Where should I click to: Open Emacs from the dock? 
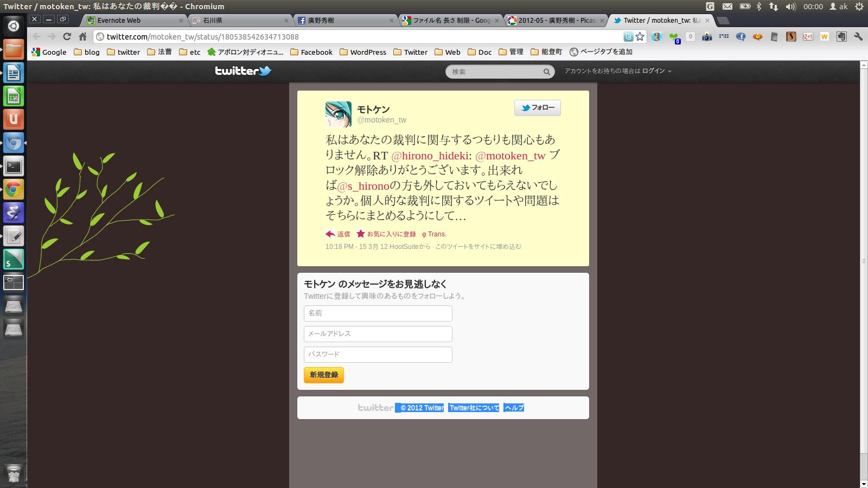tap(14, 213)
